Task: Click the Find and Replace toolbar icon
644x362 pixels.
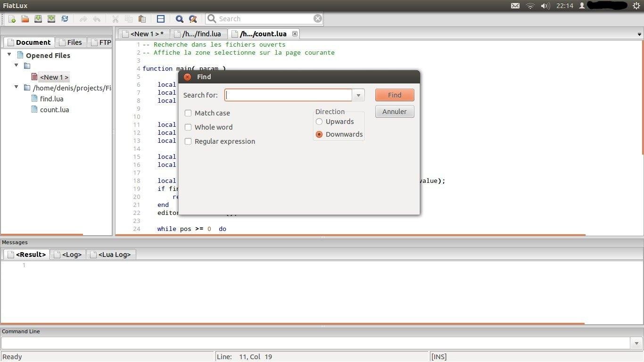Action: point(192,19)
